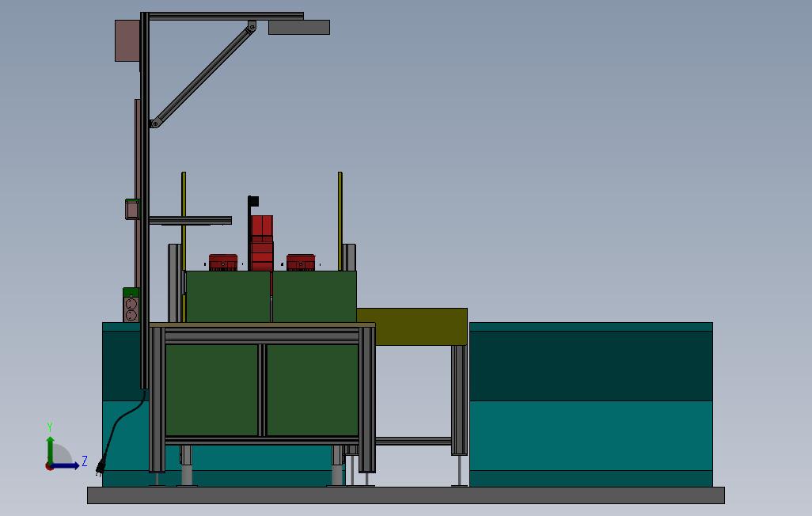812x516 pixels.
Task: Select the right red motor unit
Action: point(301,263)
